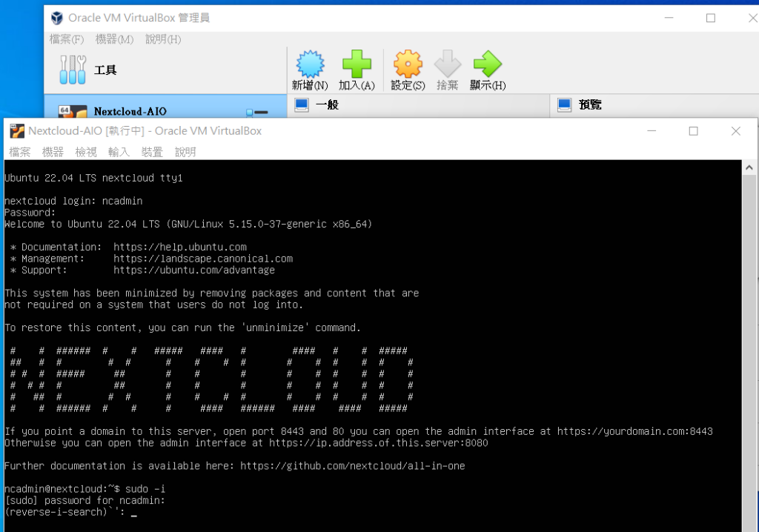Viewport: 759px width, 532px height.
Task: Click the 64-bit Nextcloud-AIO machine icon
Action: (71, 113)
